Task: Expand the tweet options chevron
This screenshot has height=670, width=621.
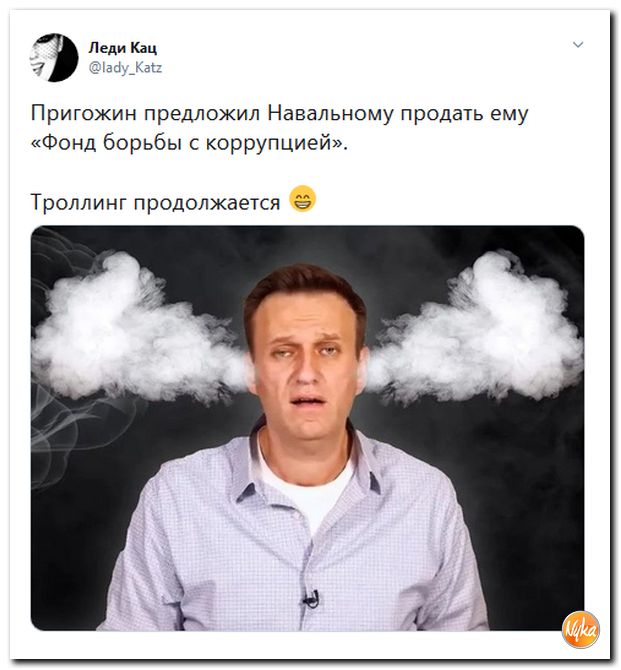Action: 578,44
